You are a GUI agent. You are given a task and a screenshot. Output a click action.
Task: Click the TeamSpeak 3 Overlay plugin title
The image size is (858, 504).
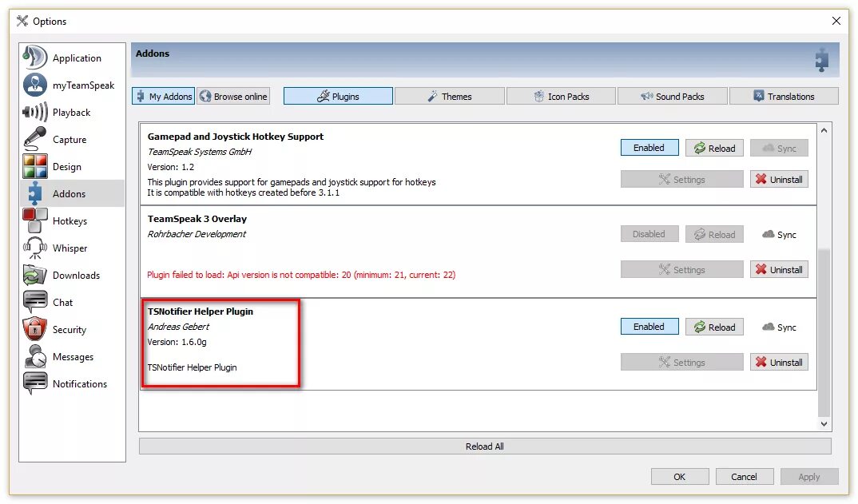pos(197,218)
